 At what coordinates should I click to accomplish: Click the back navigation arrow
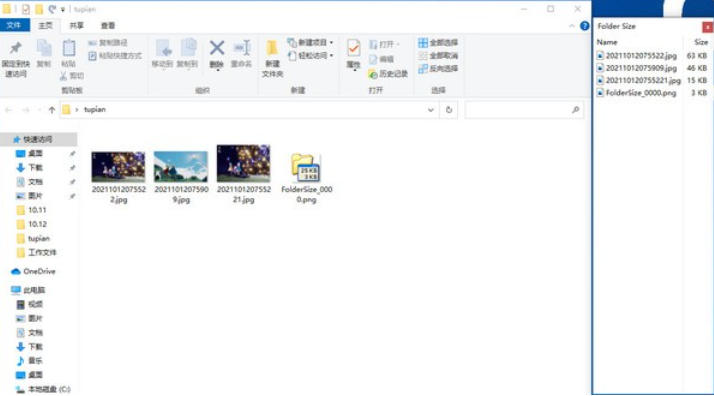tap(9, 110)
